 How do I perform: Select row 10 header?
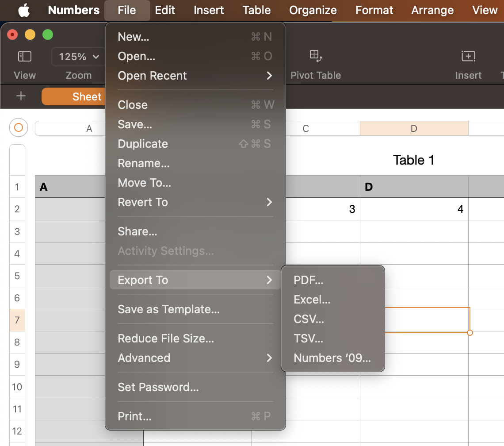(x=17, y=387)
